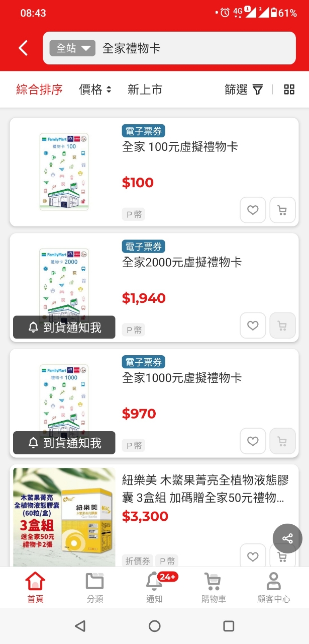309x644 pixels.
Task: Open 通知 notifications bell
Action: pyautogui.click(x=154, y=588)
